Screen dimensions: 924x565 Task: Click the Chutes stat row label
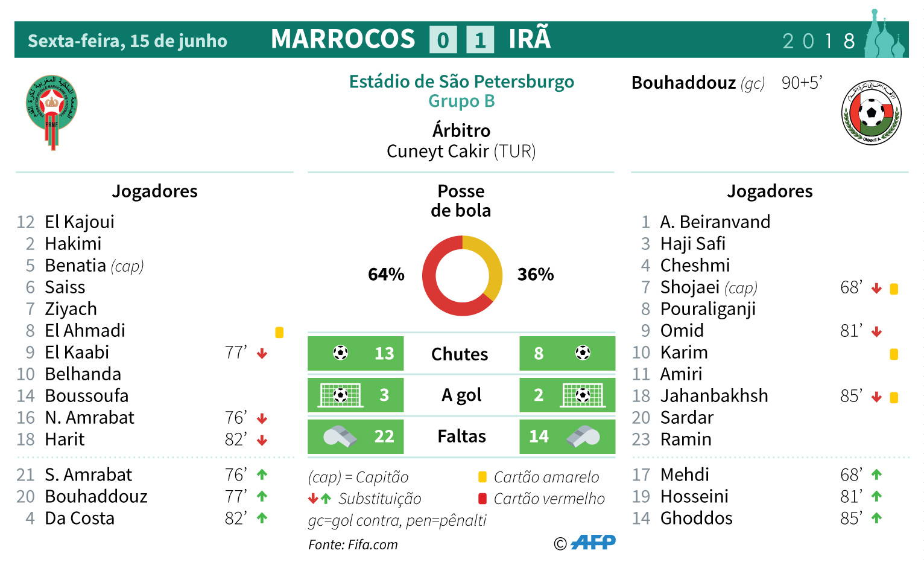tap(460, 354)
